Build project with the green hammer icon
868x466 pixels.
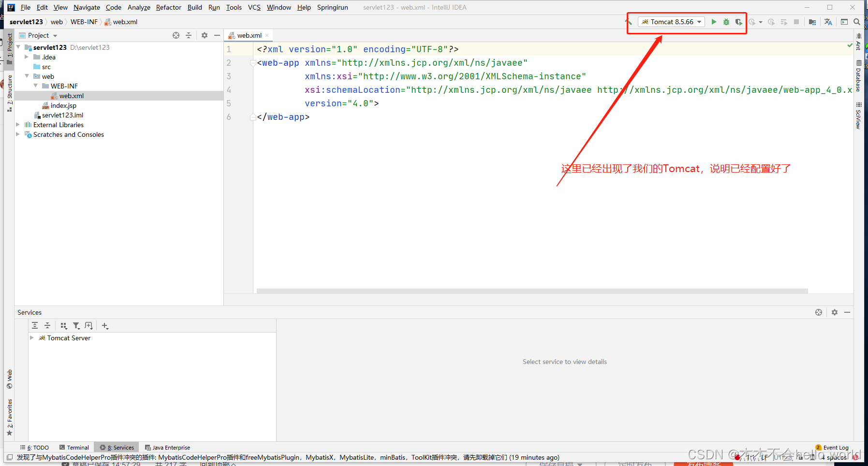coord(629,22)
